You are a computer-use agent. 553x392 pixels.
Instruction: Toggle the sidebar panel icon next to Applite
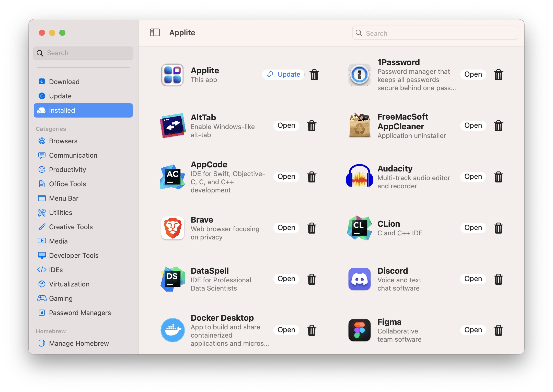tap(155, 33)
